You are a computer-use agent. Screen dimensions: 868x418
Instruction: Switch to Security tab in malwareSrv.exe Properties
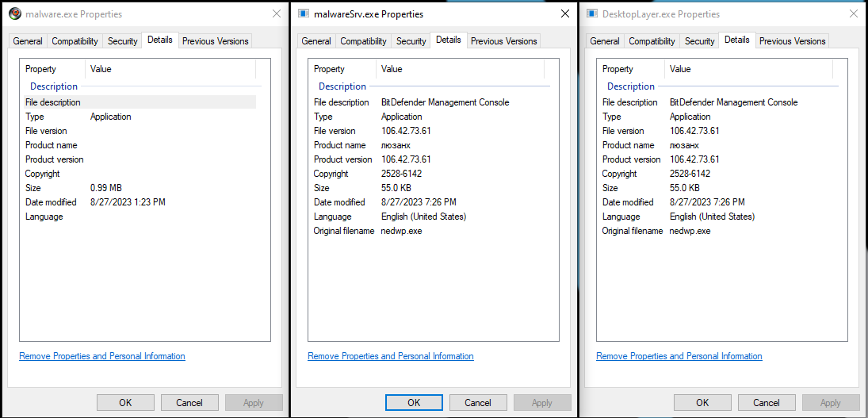coord(411,41)
